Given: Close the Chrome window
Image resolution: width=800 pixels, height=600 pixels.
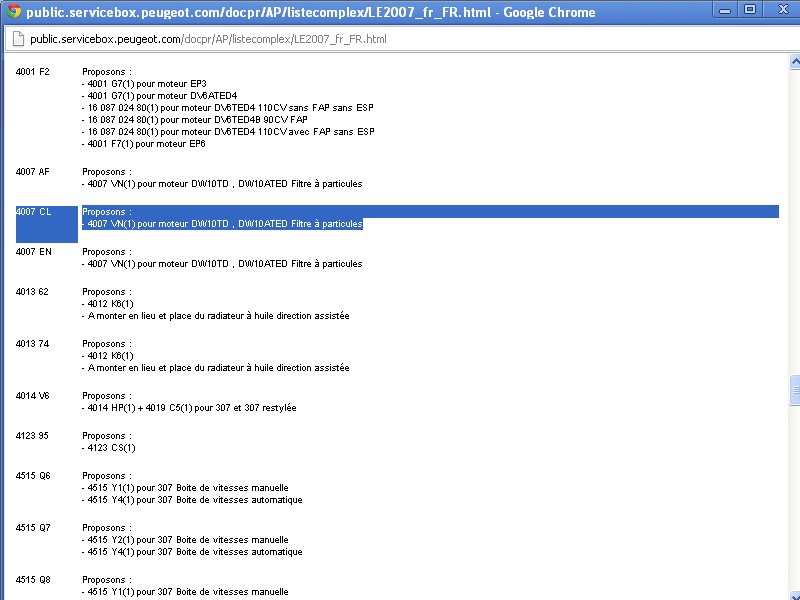Looking at the screenshot, I should click(783, 10).
